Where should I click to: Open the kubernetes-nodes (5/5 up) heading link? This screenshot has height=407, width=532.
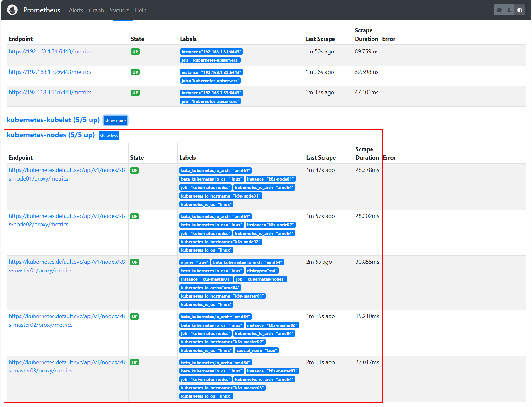pos(51,135)
